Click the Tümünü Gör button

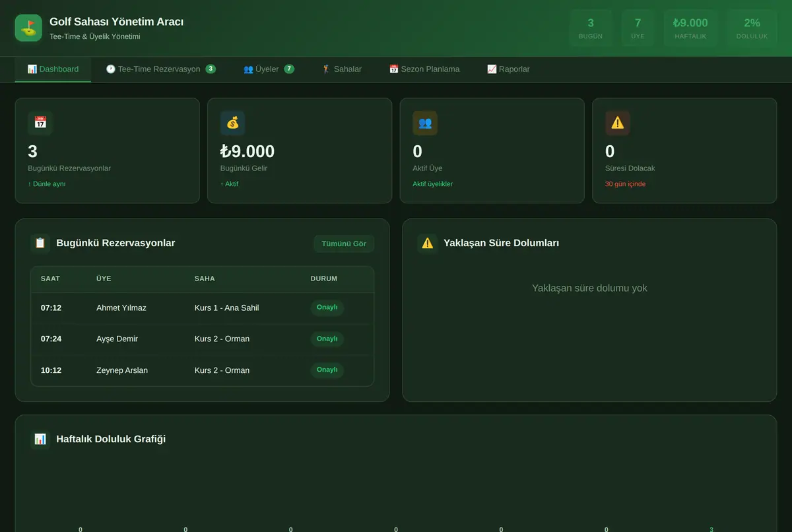click(x=344, y=244)
